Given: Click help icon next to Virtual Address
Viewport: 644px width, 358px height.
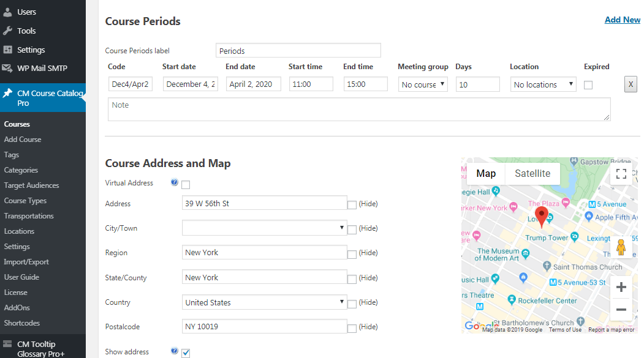Looking at the screenshot, I should 175,182.
